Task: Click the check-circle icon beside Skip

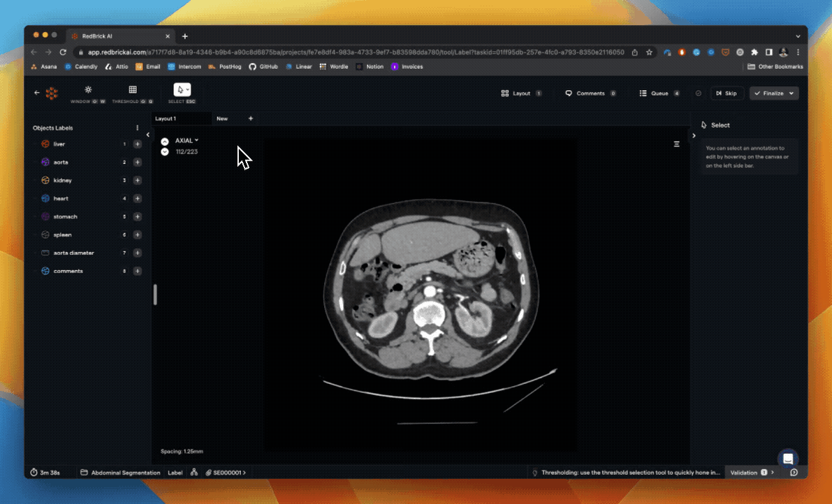Action: (x=699, y=94)
